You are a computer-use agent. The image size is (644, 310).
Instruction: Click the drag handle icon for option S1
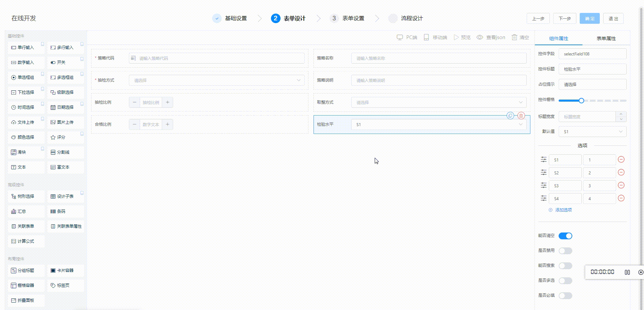click(x=544, y=159)
